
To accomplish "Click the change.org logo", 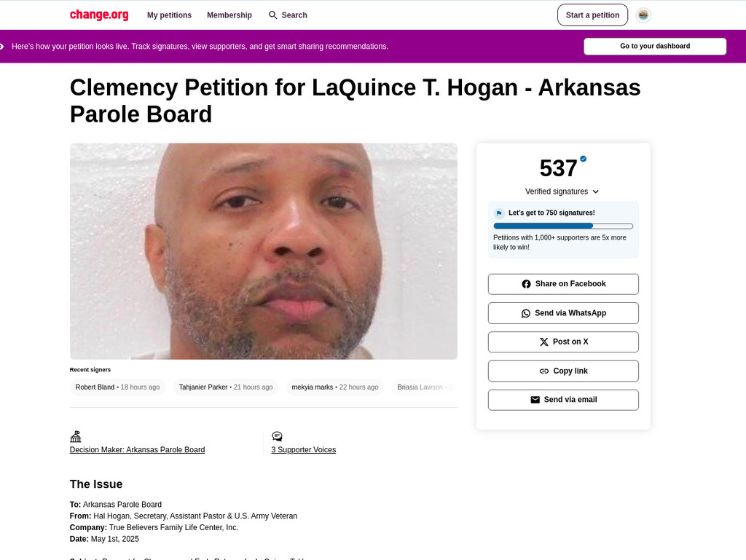I will tap(99, 15).
